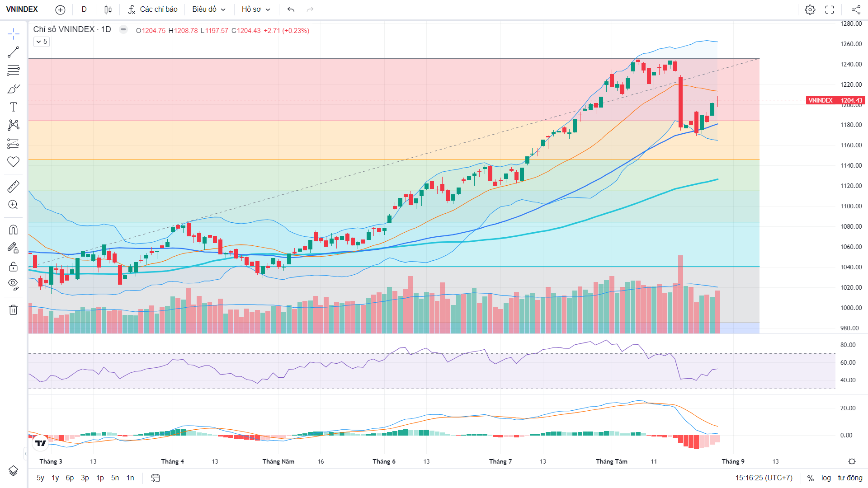Expand the Hồ sơ dropdown menu

(256, 9)
